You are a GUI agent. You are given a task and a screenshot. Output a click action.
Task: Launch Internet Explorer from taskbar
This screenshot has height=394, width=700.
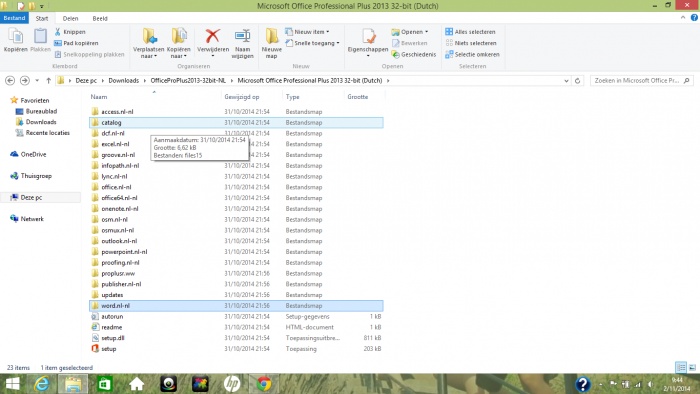click(42, 384)
